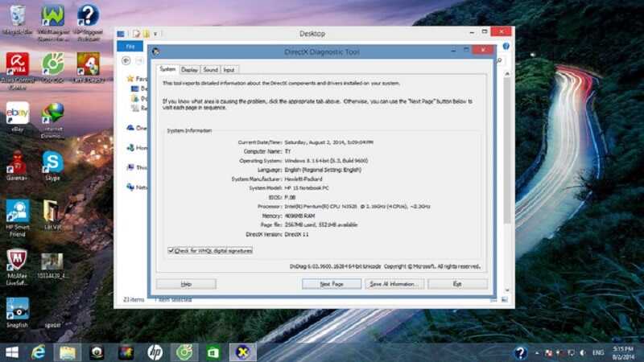Click the Back arrow in Explorer window
This screenshot has width=644, height=362.
click(126, 61)
